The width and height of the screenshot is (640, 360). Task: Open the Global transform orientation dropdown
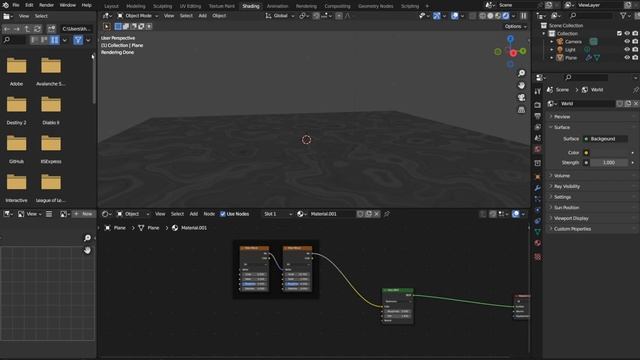(x=280, y=16)
